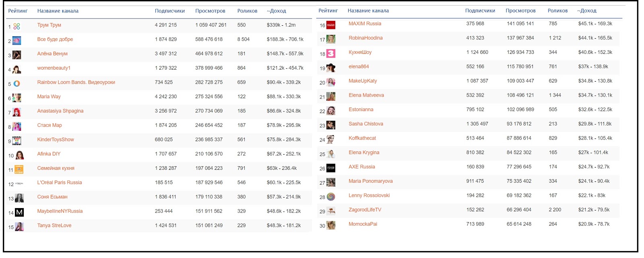Click the Anastasiya Shpagina channel avatar
644x258 pixels.
[x=17, y=112]
